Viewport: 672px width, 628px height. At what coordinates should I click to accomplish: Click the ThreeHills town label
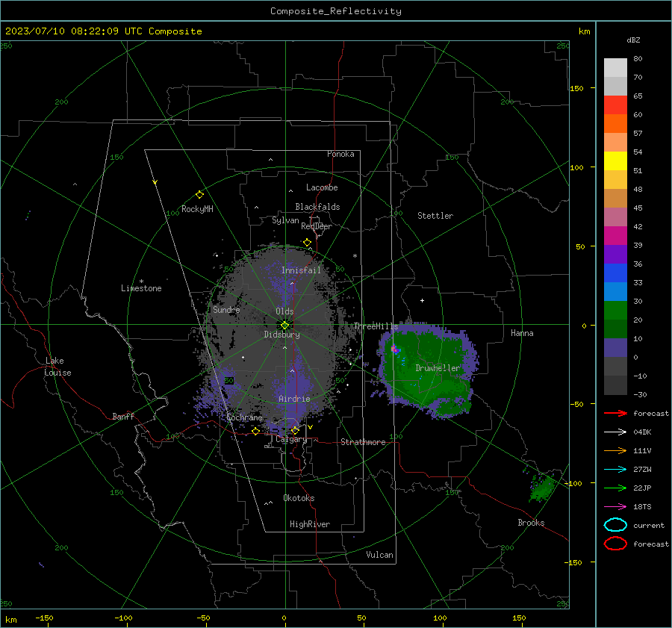[376, 326]
